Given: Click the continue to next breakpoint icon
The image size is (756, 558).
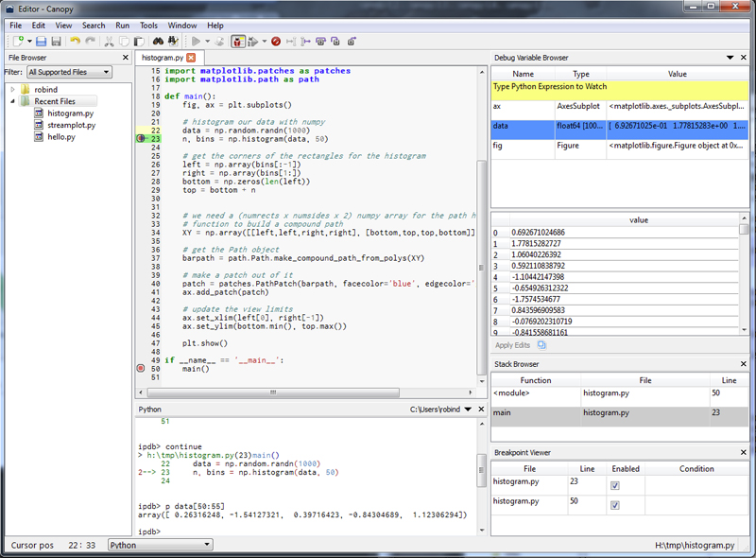Looking at the screenshot, I should tap(305, 42).
